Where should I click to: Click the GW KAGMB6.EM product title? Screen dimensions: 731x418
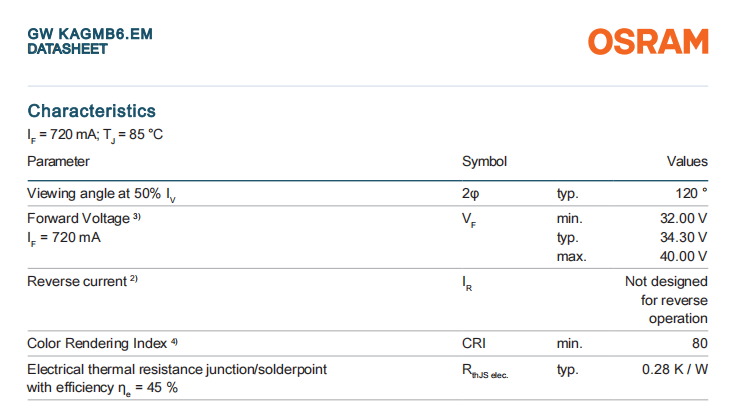click(90, 34)
